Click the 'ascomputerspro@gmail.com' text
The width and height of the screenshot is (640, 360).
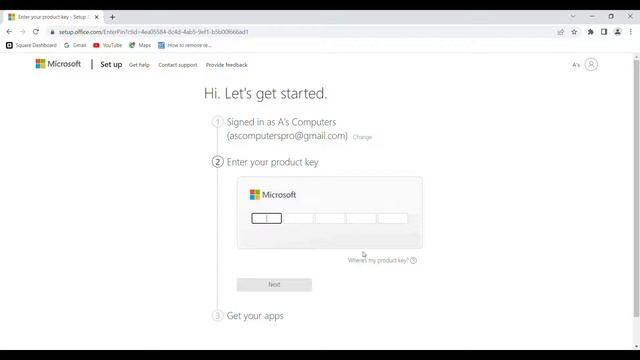(x=287, y=136)
